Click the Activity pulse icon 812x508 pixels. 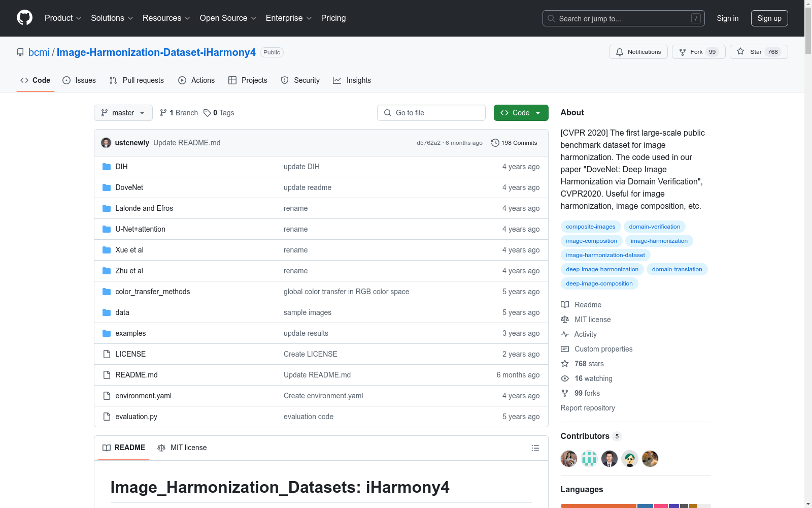(x=565, y=334)
